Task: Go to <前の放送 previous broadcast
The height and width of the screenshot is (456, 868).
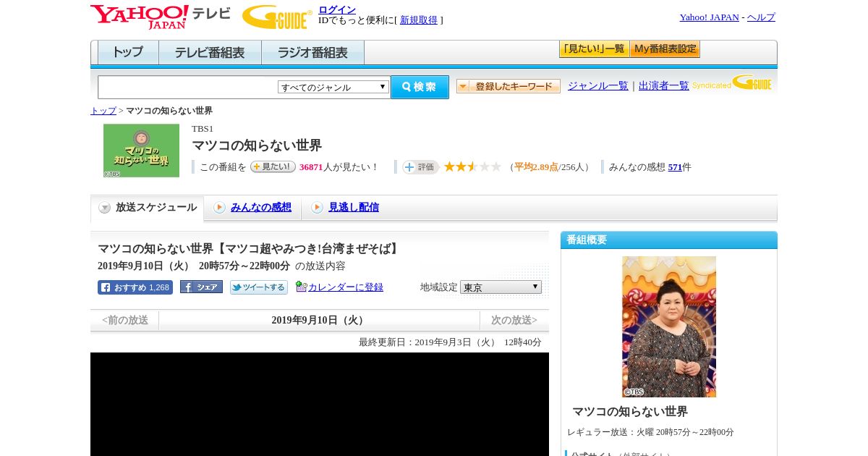Action: [x=124, y=320]
